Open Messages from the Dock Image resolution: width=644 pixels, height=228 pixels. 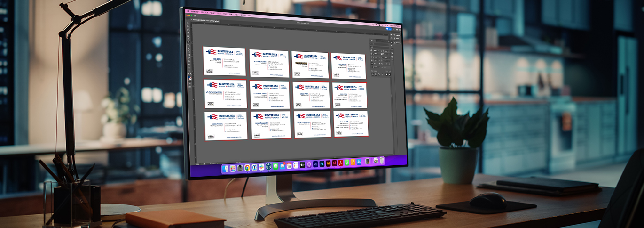coord(275,166)
